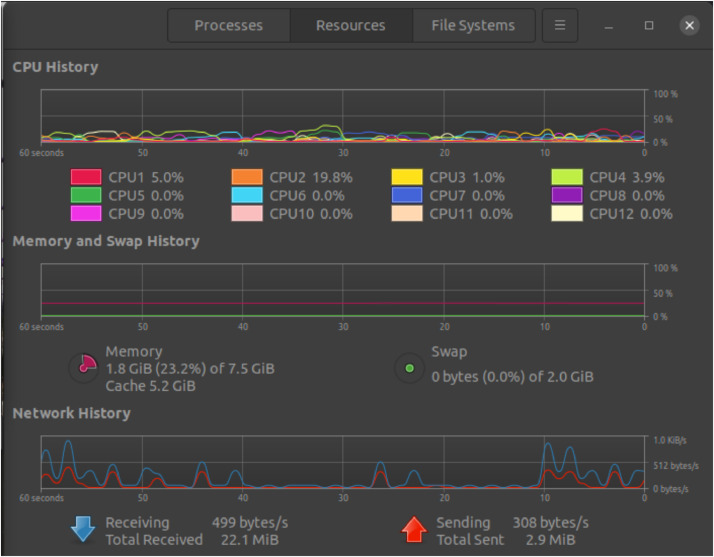Image resolution: width=714 pixels, height=557 pixels.
Task: Click the Memory and Swap History heading
Action: (106, 241)
